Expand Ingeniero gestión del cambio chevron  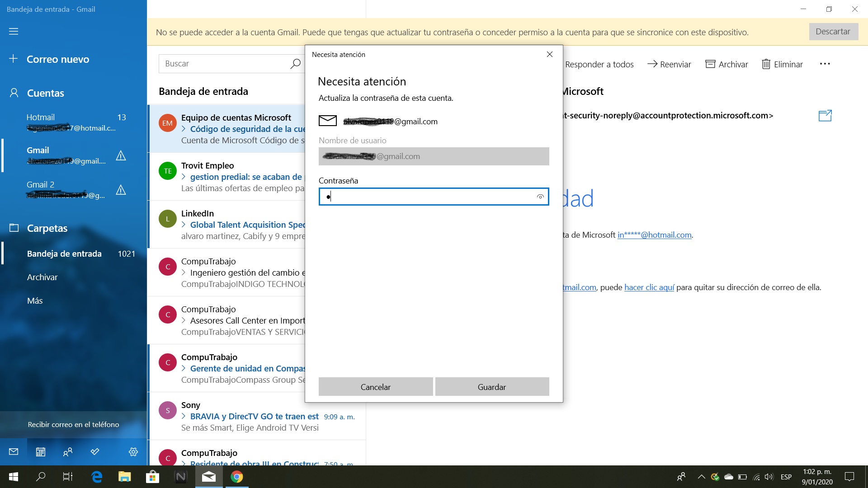[184, 272]
